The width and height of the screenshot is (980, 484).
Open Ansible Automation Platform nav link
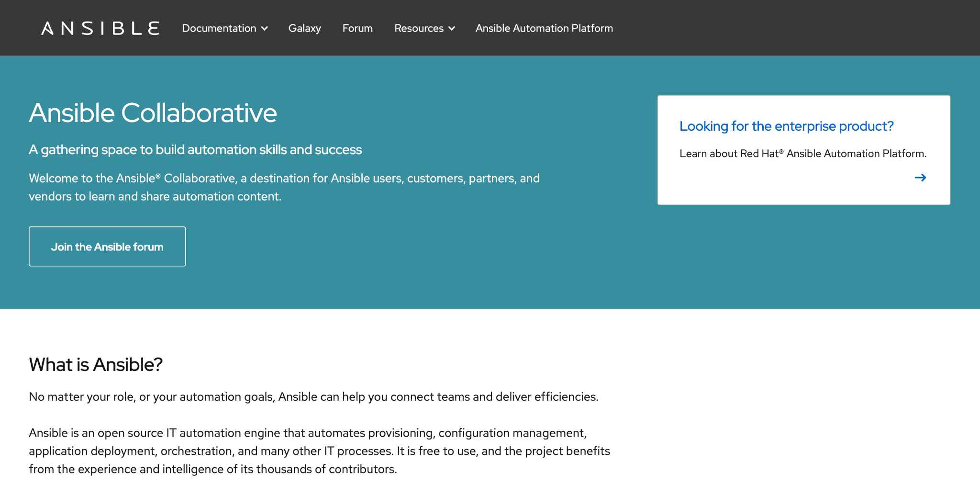tap(544, 28)
